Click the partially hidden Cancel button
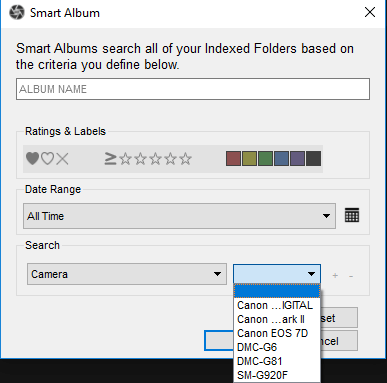387x383 pixels. coord(339,341)
